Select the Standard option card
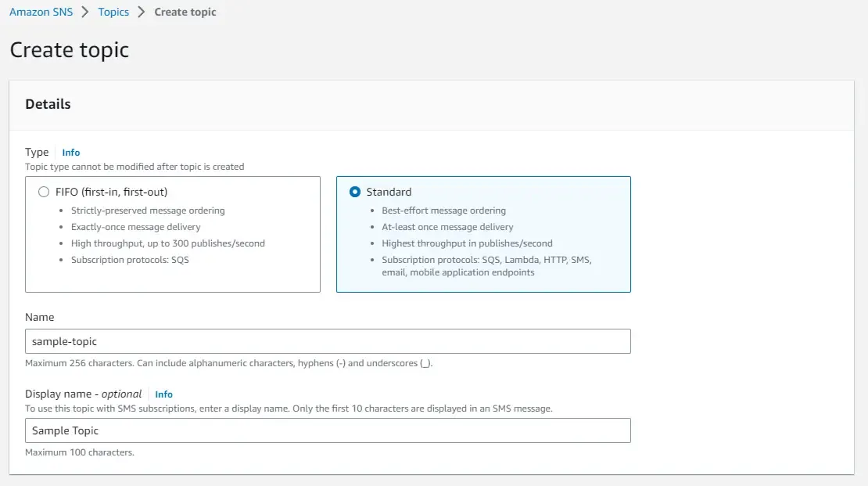The width and height of the screenshot is (868, 486). click(x=483, y=234)
